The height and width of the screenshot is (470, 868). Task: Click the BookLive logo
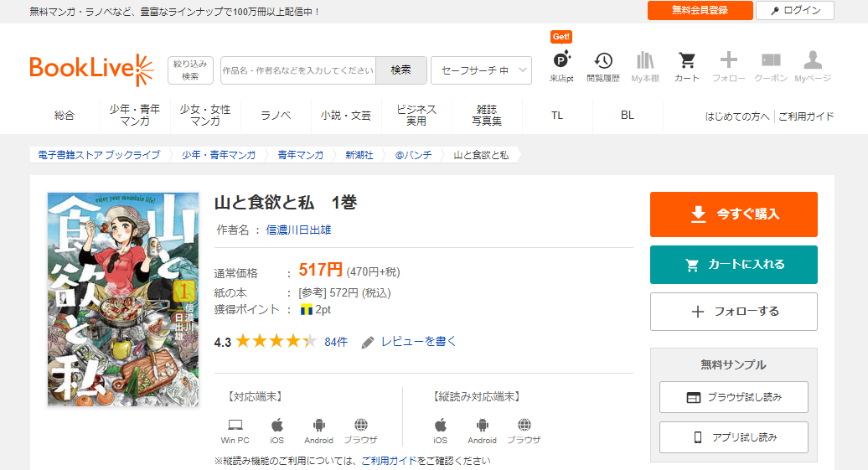91,70
